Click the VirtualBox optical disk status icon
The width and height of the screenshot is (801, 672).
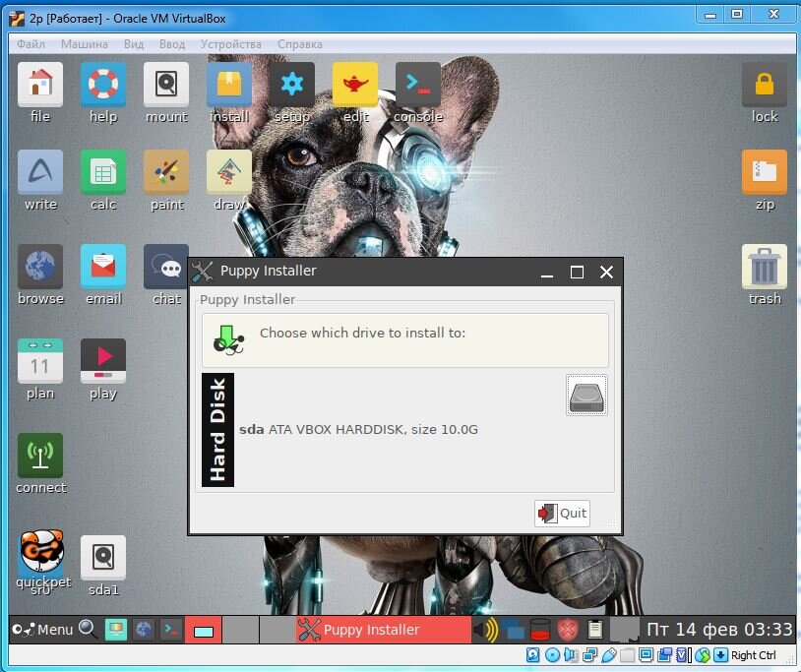pos(552,655)
